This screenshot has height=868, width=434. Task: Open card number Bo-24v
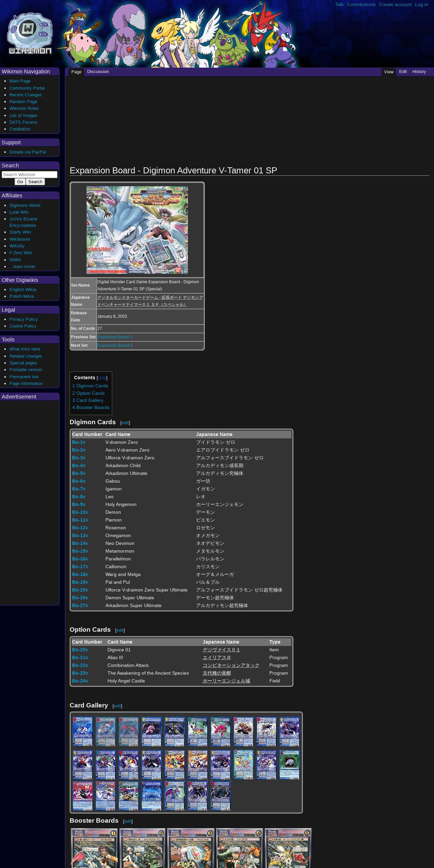80,681
